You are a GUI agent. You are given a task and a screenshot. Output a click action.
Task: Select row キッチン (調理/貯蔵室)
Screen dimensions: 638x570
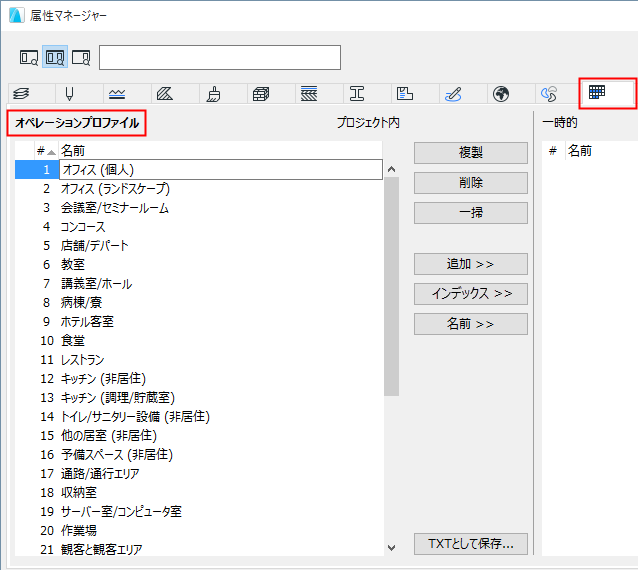pos(199,397)
